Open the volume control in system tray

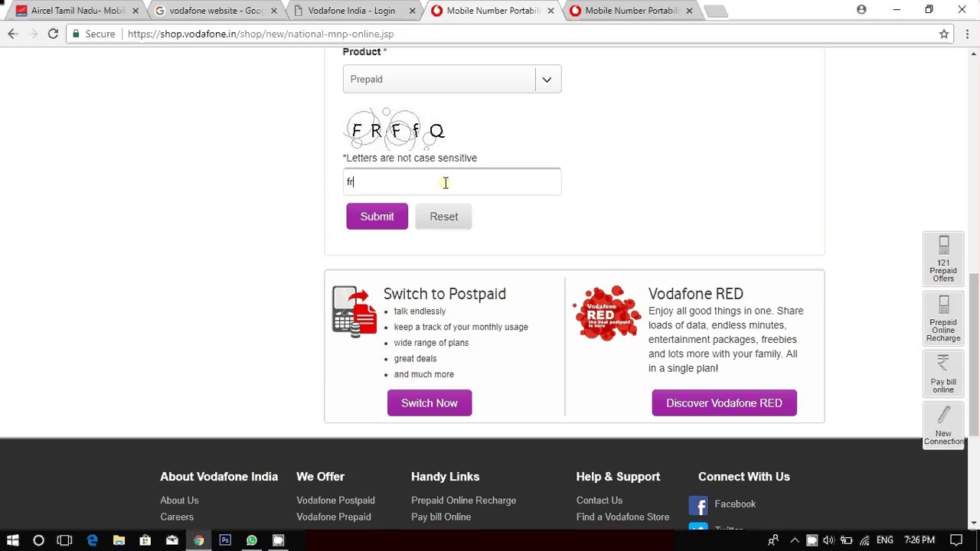[829, 540]
